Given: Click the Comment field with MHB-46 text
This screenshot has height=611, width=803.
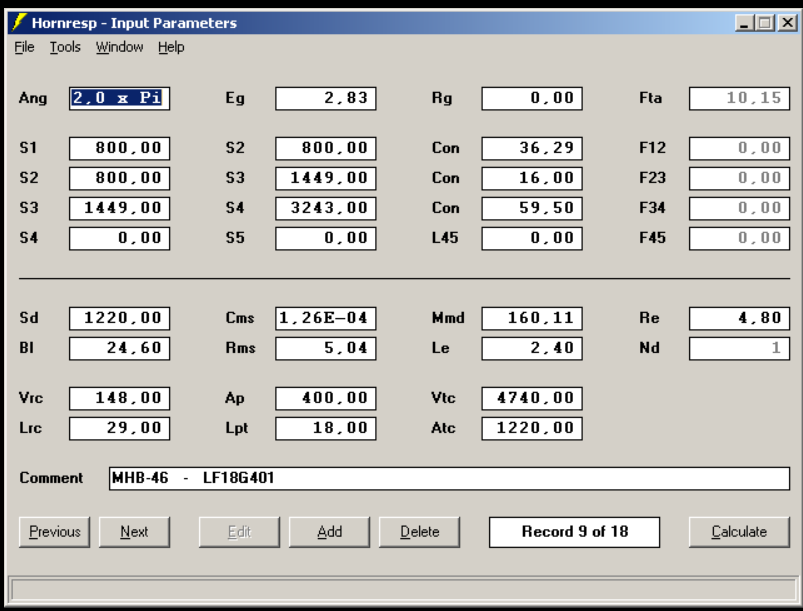Looking at the screenshot, I should [x=449, y=478].
